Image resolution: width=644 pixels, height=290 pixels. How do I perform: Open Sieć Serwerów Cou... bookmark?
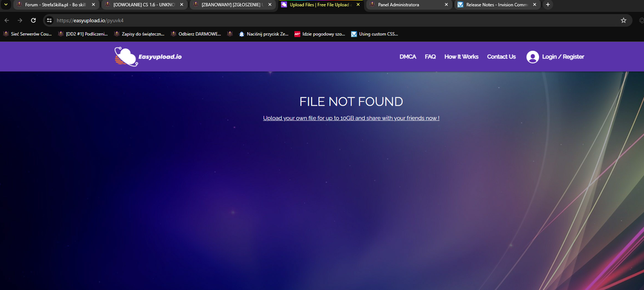tap(28, 34)
